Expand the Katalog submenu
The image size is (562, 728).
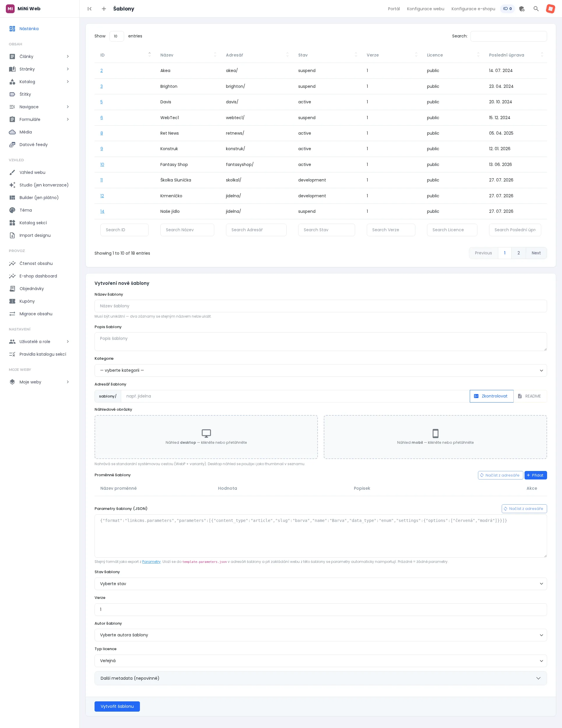tap(68, 82)
